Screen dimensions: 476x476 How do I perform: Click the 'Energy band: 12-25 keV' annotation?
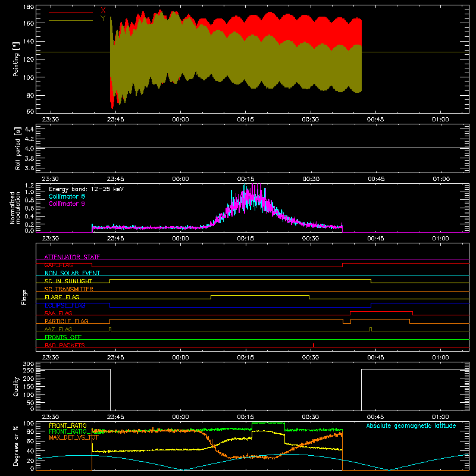pyautogui.click(x=86, y=189)
